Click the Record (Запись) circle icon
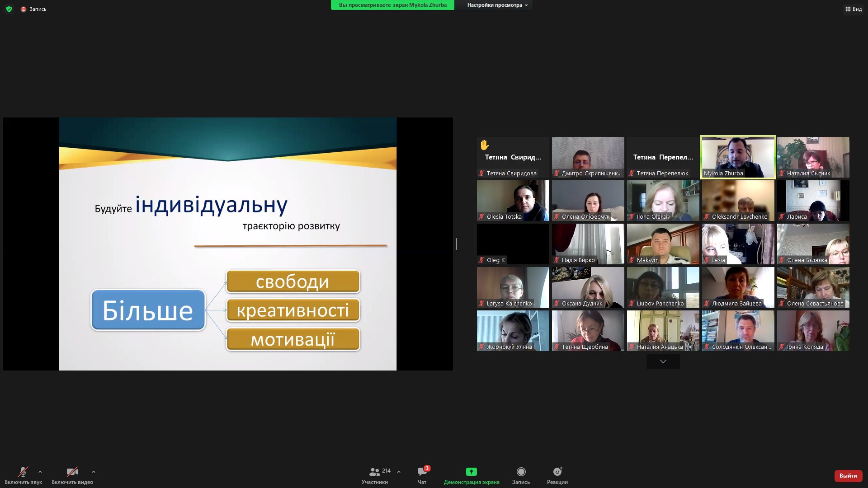Screen dimensions: 868x488 point(521,472)
